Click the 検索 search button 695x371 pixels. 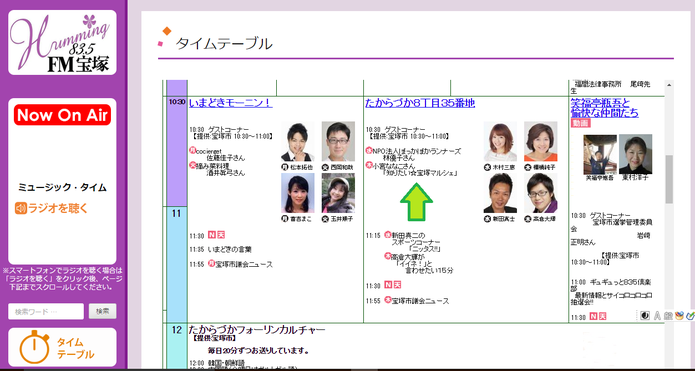[x=102, y=311]
